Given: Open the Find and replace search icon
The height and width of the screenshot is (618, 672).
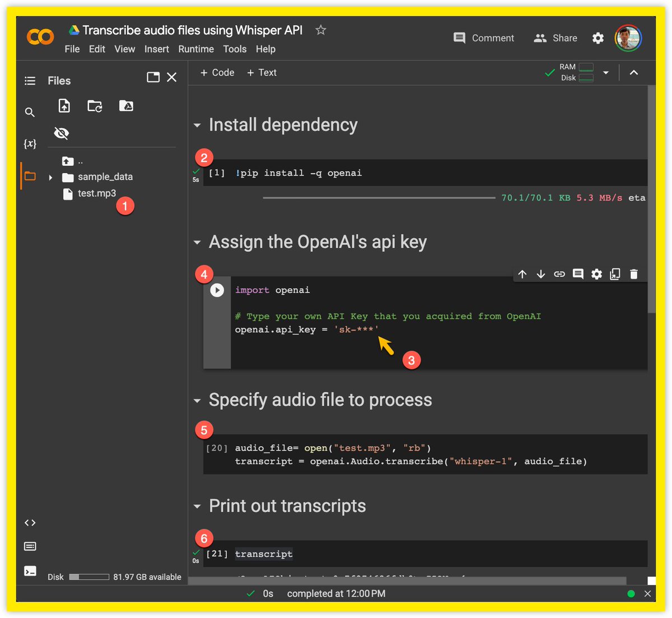Looking at the screenshot, I should (30, 112).
